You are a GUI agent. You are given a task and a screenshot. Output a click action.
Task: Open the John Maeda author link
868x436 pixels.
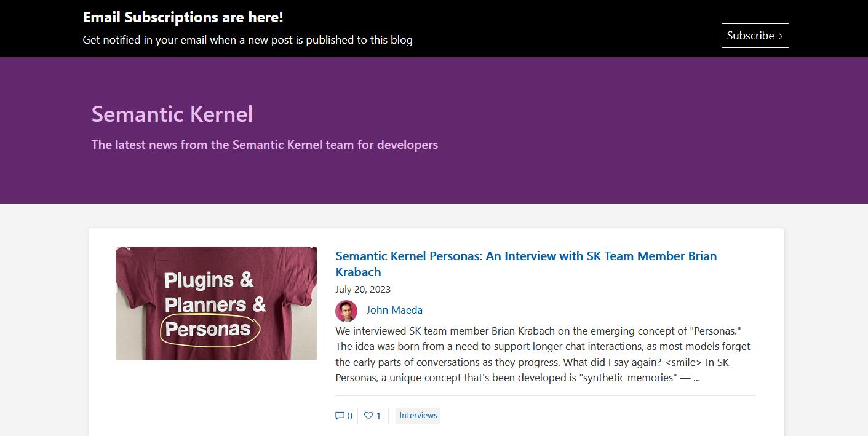(394, 310)
